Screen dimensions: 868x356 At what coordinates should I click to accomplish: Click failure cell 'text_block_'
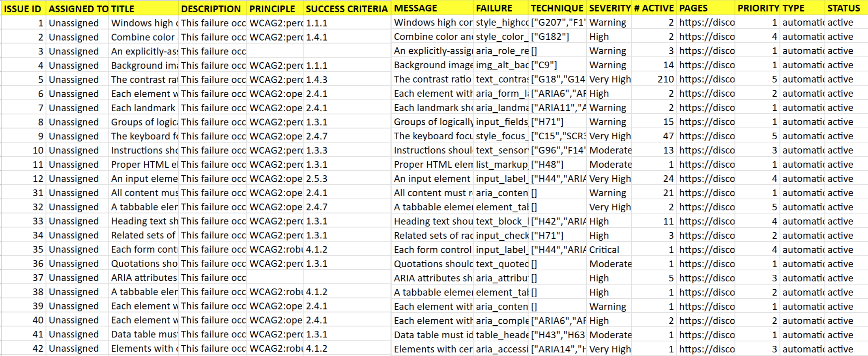(501, 221)
